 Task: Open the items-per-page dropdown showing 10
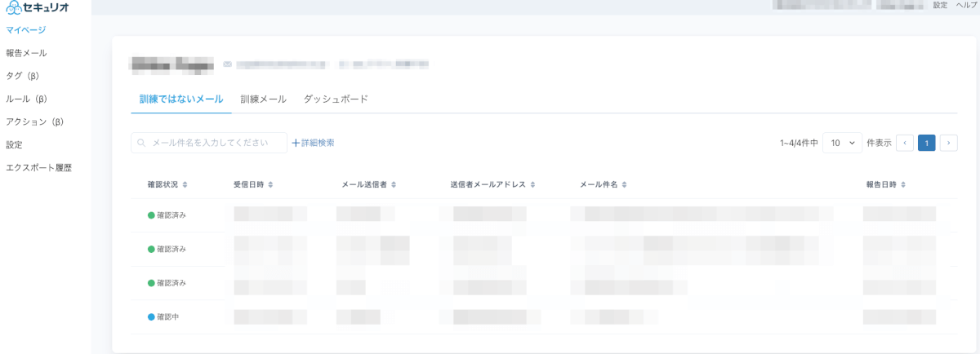[x=842, y=143]
